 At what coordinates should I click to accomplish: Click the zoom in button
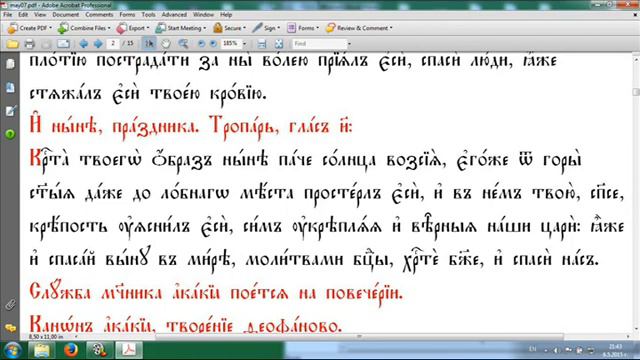[x=213, y=44]
